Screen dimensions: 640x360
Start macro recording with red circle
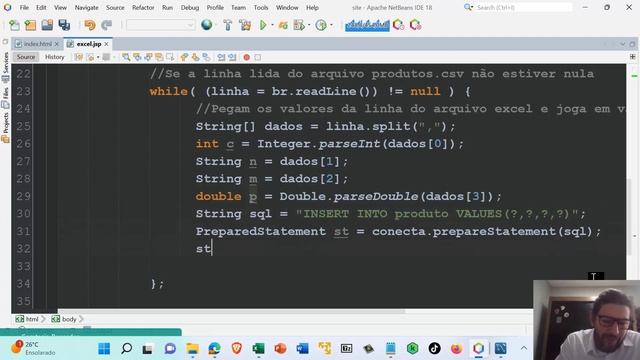click(247, 57)
